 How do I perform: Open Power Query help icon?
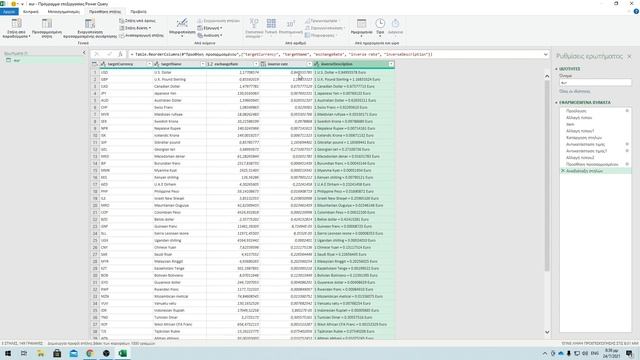tap(636, 11)
